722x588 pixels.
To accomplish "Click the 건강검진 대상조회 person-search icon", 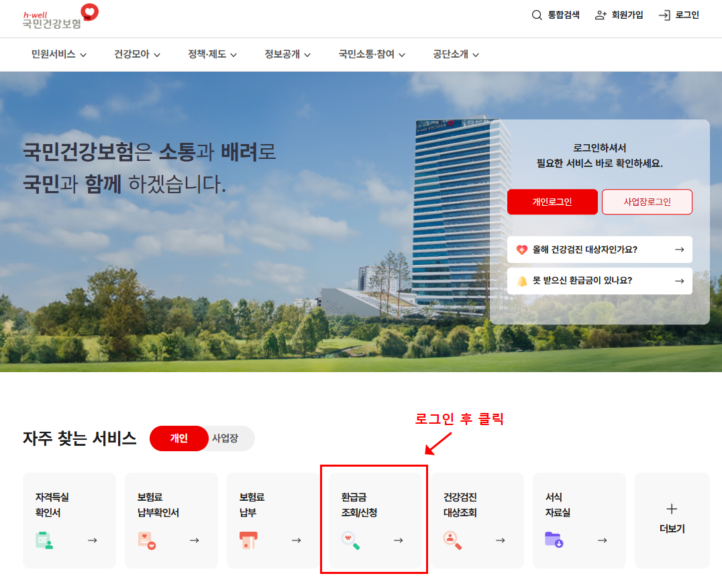I will point(452,540).
